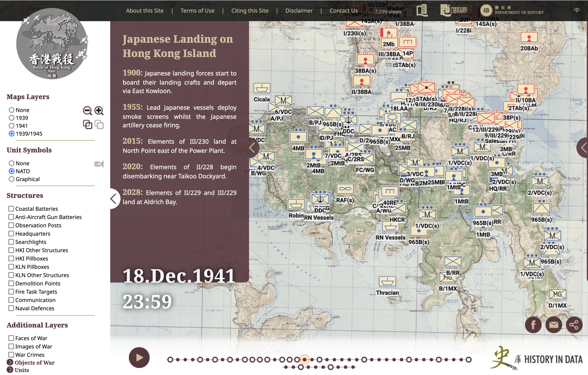Click the email share icon
588x375 pixels.
pyautogui.click(x=554, y=325)
